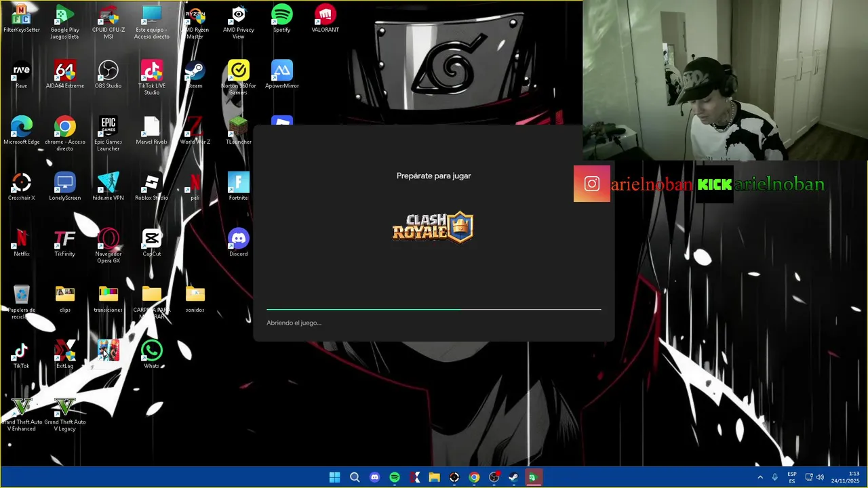The image size is (868, 488).
Task: Launch Steam desktop icon
Action: [195, 75]
